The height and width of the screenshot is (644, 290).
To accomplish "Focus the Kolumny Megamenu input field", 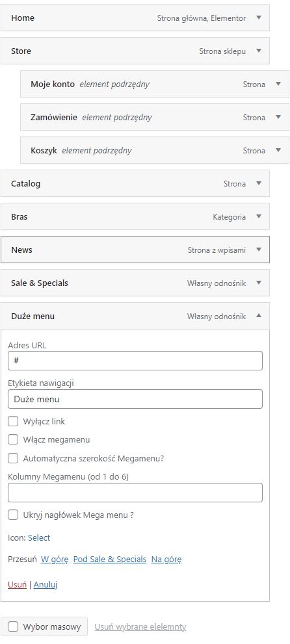I will (135, 493).
